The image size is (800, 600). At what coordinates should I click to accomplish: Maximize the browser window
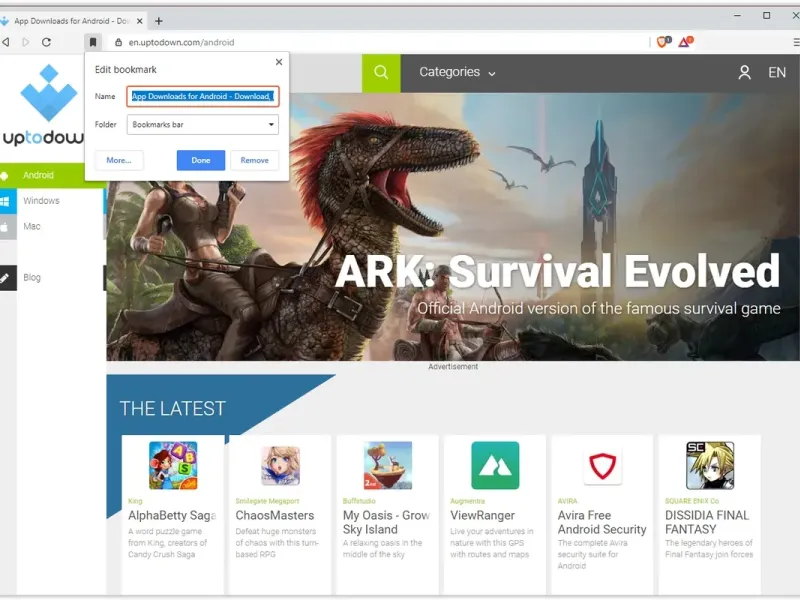pyautogui.click(x=766, y=16)
